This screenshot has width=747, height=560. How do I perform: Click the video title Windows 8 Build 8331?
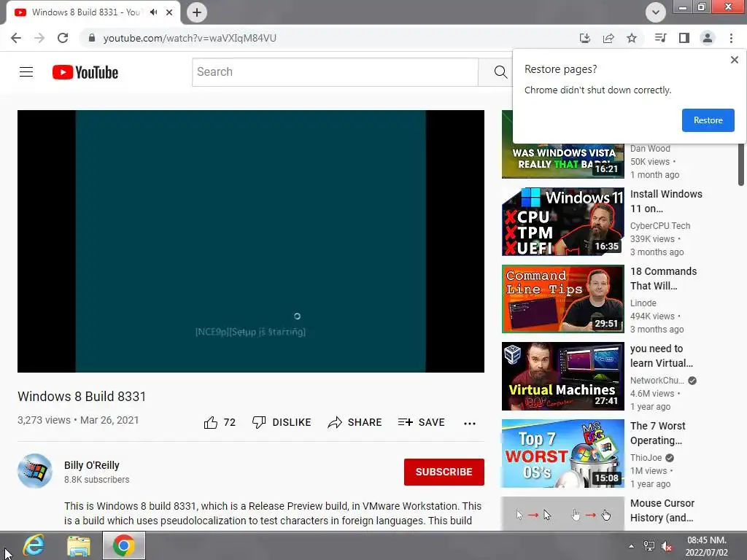coord(82,396)
